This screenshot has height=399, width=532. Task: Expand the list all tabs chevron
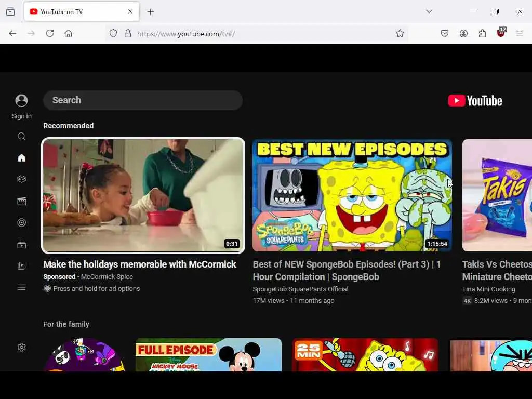click(x=429, y=11)
